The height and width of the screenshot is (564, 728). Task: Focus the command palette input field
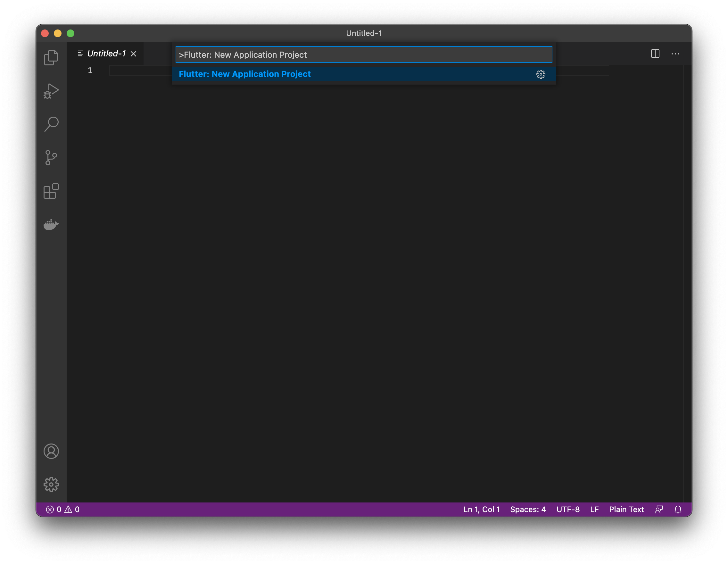364,55
